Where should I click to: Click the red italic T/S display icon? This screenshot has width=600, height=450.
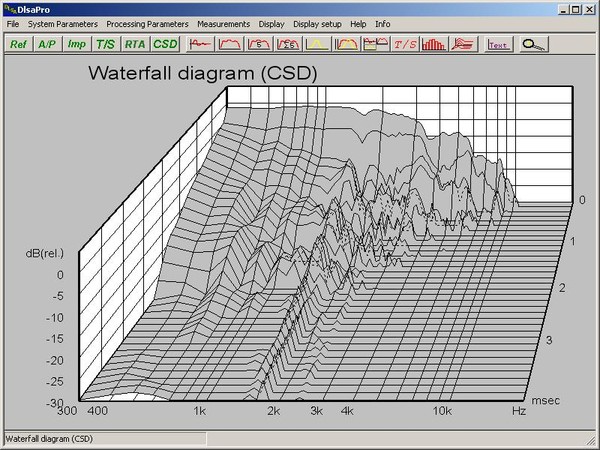click(405, 44)
